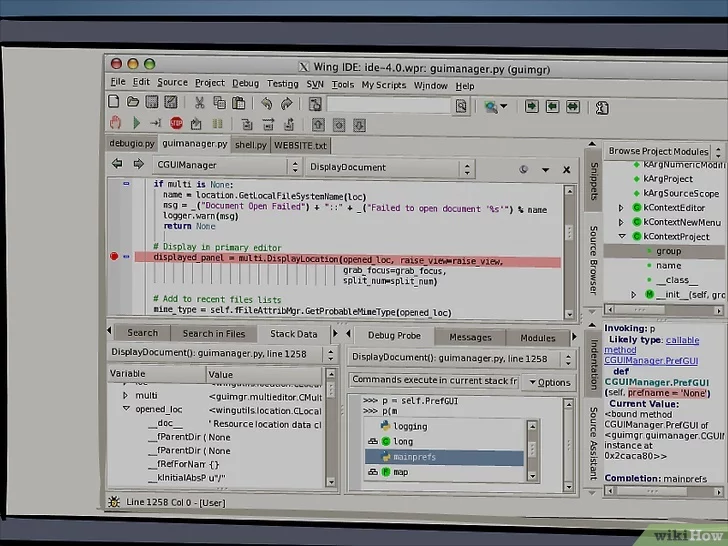This screenshot has width=728, height=546.
Task: Click the Undo arrow icon
Action: [x=266, y=104]
